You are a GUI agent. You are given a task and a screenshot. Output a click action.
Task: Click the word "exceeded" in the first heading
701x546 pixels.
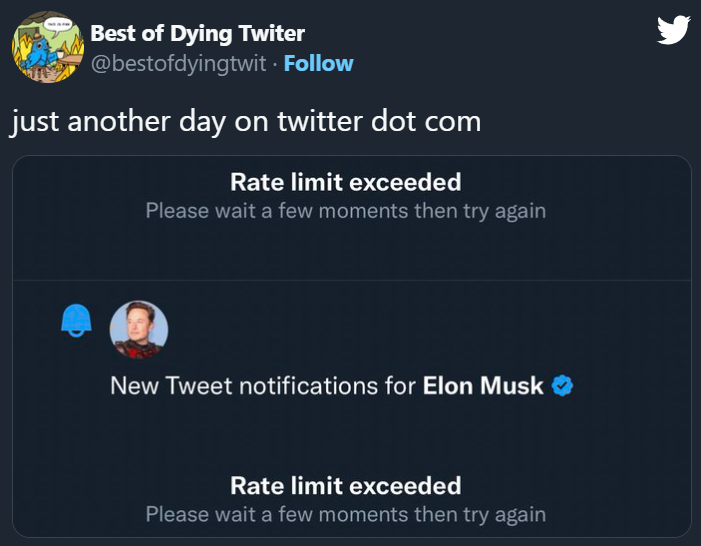coord(413,182)
